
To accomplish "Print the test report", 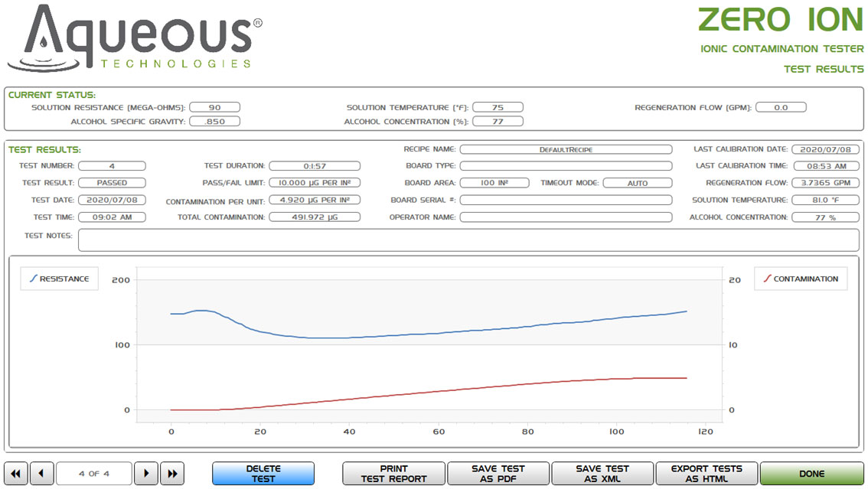I will click(x=393, y=474).
